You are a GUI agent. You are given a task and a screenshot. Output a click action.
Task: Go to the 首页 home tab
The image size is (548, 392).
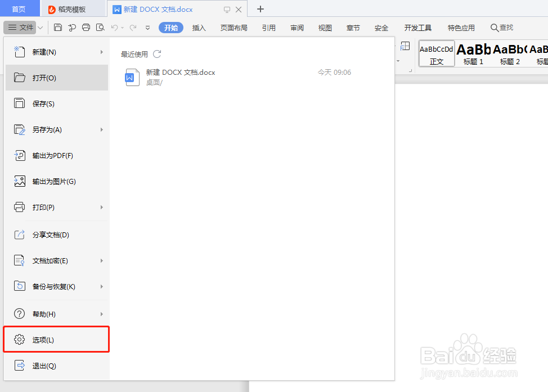point(19,9)
